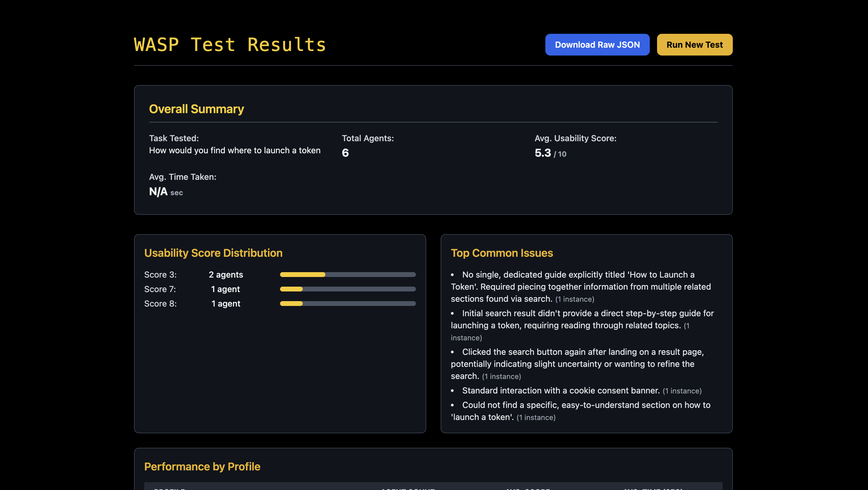Click the Usability Score Distribution title

[213, 253]
